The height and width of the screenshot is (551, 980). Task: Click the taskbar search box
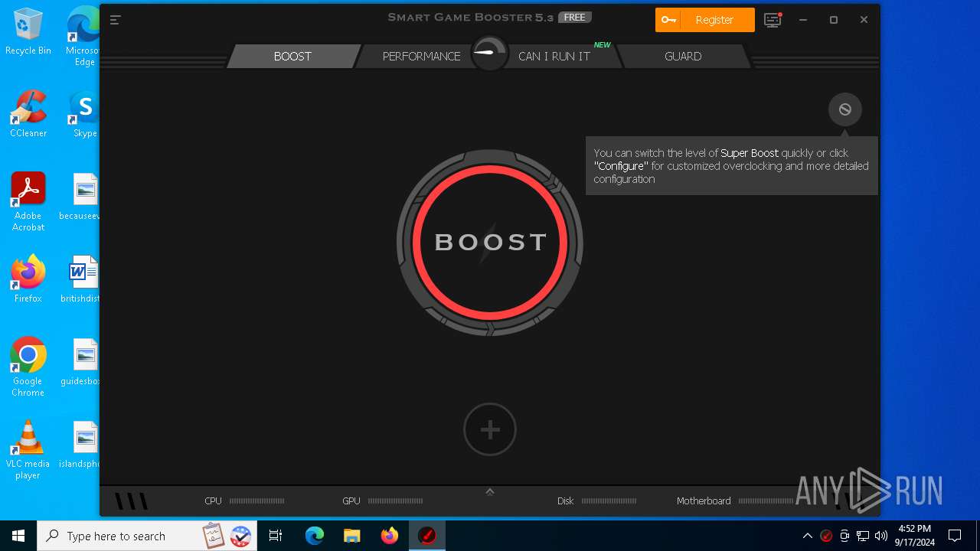[147, 536]
